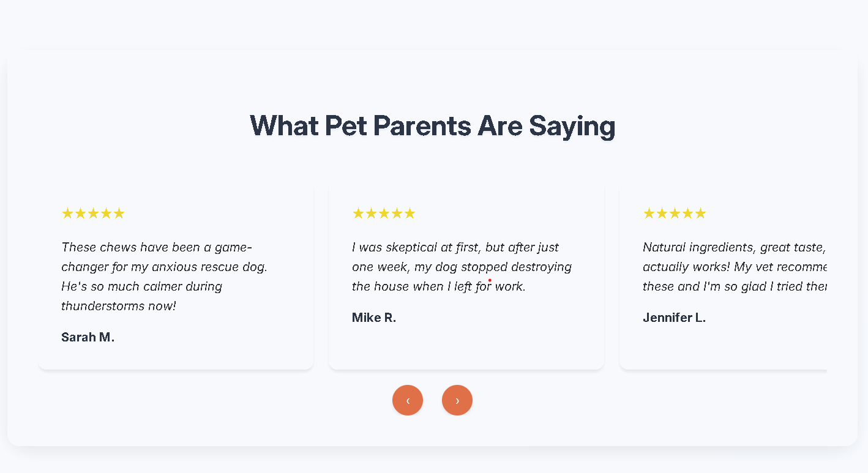Click the first star of Jennifer L.'s rating
The height and width of the screenshot is (473, 868).
point(649,214)
